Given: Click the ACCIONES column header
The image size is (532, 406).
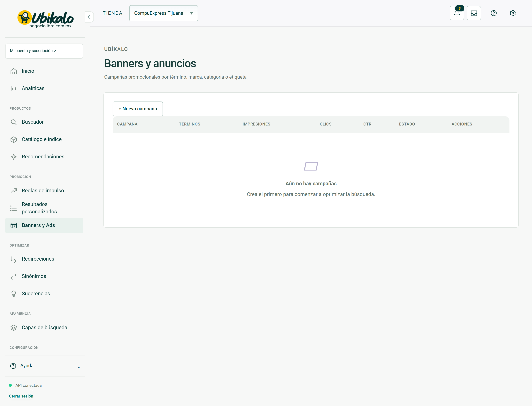Looking at the screenshot, I should [x=462, y=124].
